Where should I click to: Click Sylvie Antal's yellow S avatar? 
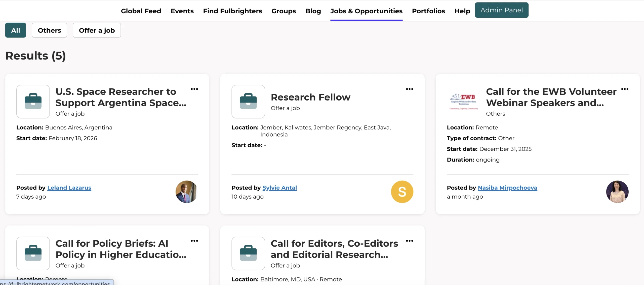point(402,192)
